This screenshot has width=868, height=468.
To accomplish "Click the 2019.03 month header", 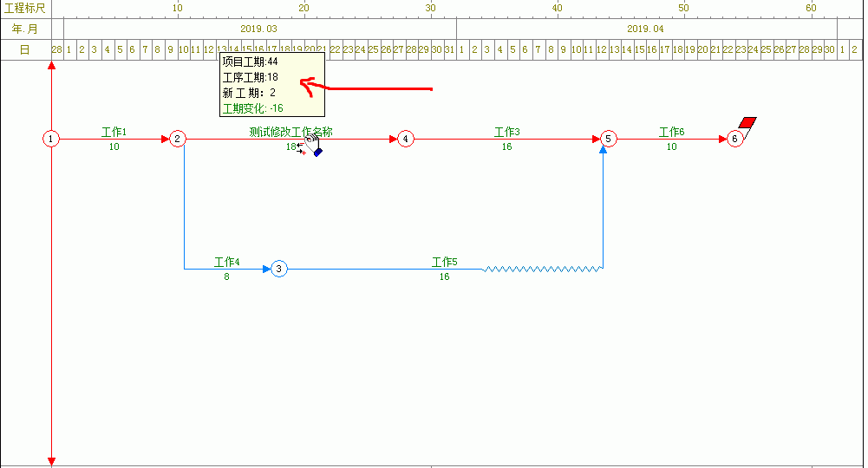I will pos(259,29).
